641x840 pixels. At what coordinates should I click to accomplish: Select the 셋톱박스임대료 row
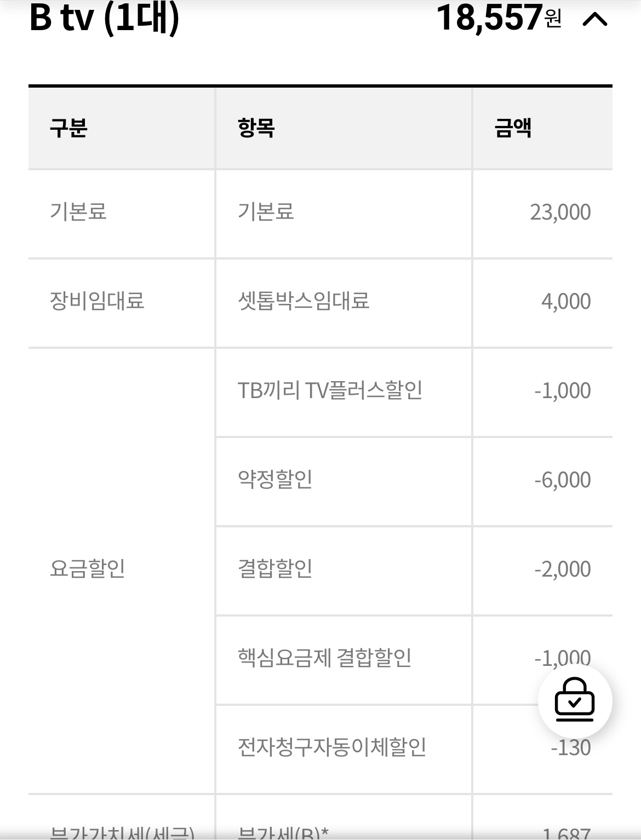tap(321, 302)
